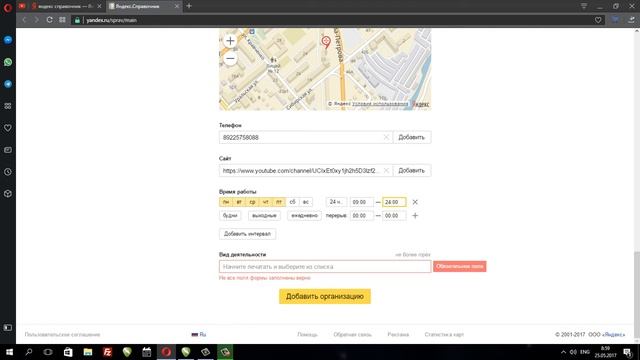Click 'Добавить' next to site field
Image resolution: width=640 pixels, height=360 pixels.
tap(411, 170)
